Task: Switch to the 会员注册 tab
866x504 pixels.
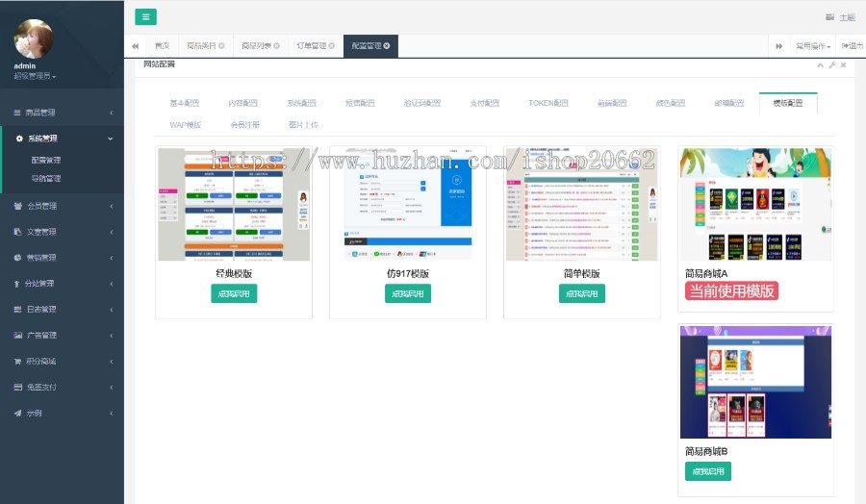Action: (245, 125)
